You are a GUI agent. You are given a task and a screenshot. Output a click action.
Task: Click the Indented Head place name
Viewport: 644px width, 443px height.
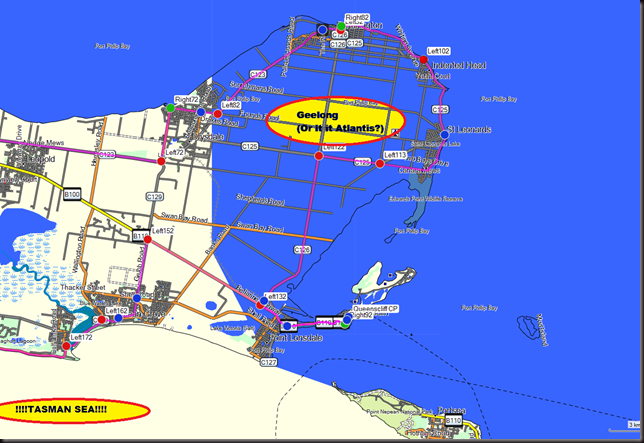click(459, 65)
